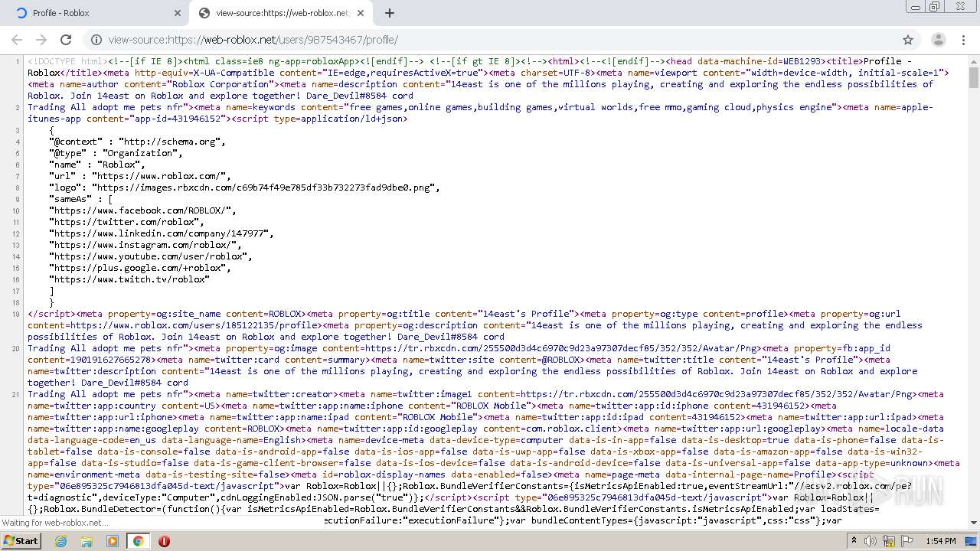Screen dimensions: 980x551
Task: Click the youtube.com/user/roblox line
Action: (x=150, y=256)
